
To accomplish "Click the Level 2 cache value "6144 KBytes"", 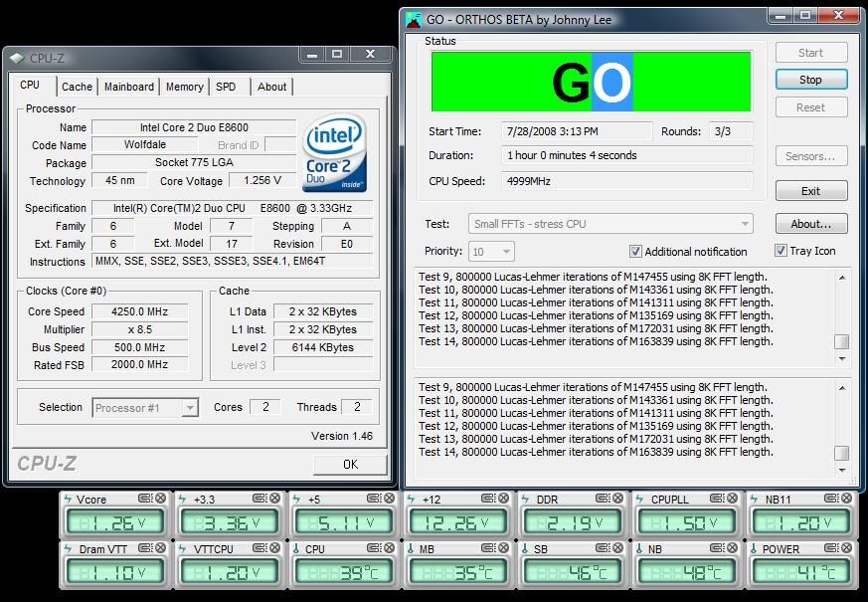I will click(323, 347).
